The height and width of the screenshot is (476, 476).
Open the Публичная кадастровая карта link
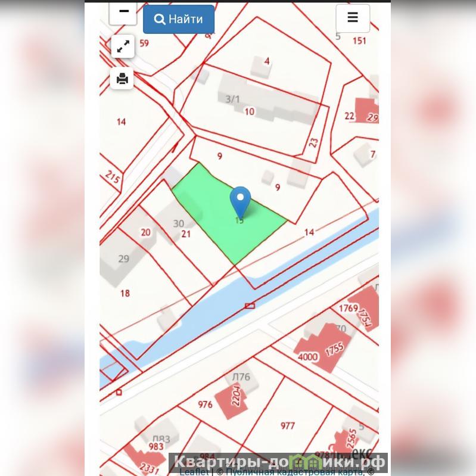click(294, 472)
